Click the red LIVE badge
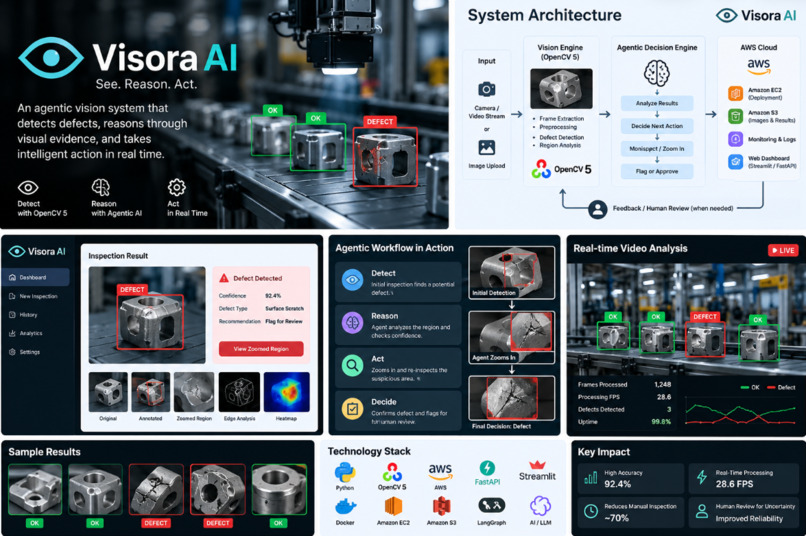The width and height of the screenshot is (806, 536). coord(783,250)
